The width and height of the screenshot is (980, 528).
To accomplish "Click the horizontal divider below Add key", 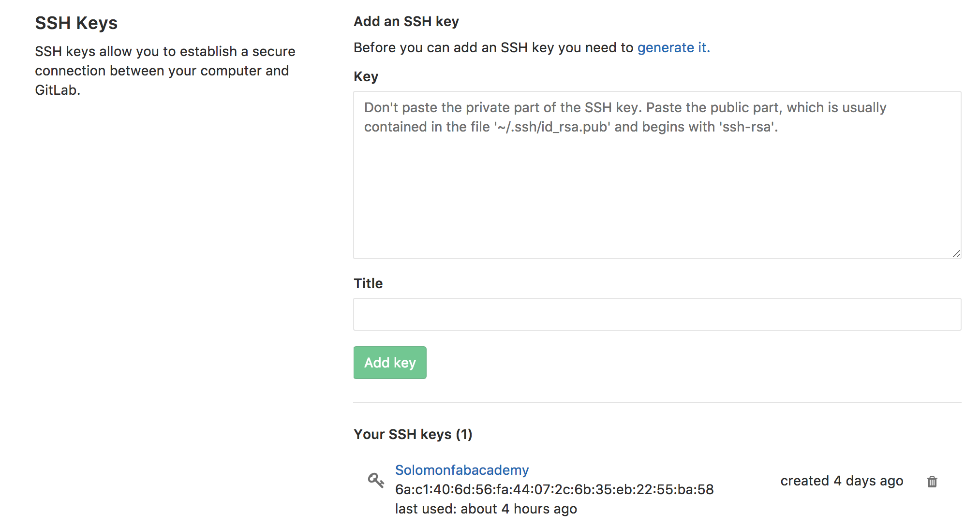I will pyautogui.click(x=657, y=403).
